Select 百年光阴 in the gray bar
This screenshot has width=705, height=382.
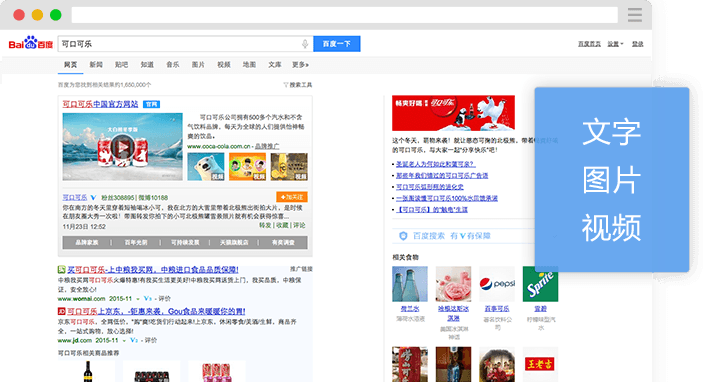(136, 242)
